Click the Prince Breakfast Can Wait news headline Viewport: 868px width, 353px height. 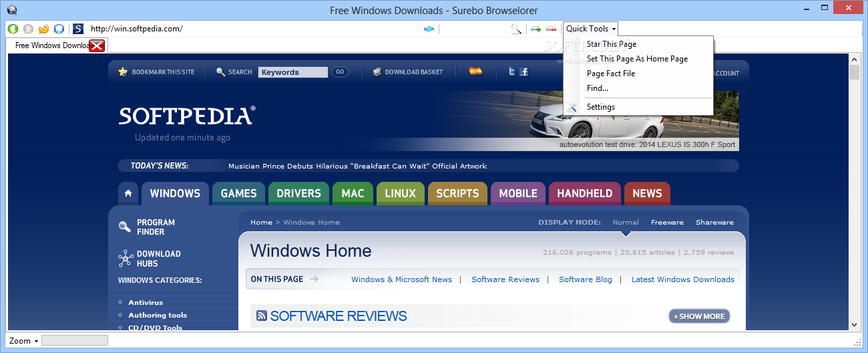point(357,166)
